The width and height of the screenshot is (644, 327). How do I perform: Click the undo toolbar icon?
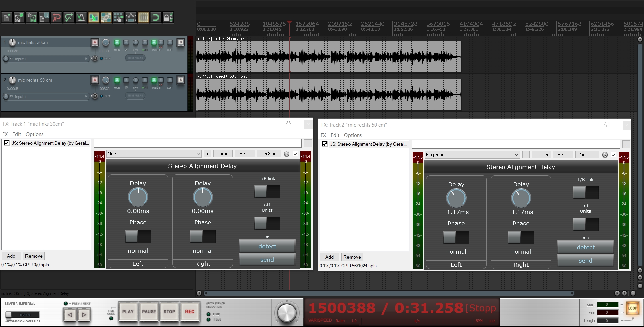(x=56, y=17)
